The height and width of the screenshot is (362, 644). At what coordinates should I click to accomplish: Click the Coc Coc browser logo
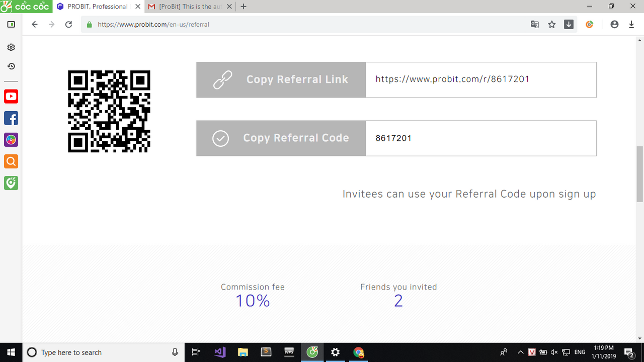tap(25, 7)
